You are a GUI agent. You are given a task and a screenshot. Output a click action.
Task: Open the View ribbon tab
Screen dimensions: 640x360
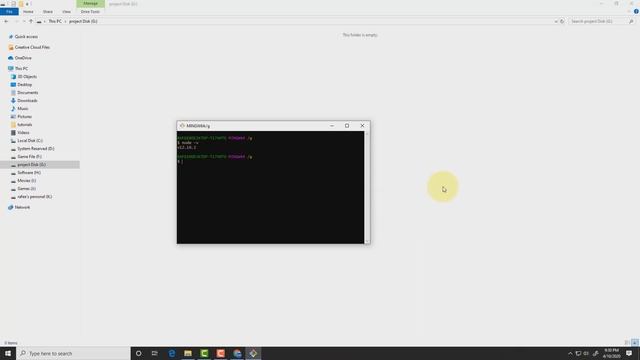(67, 12)
